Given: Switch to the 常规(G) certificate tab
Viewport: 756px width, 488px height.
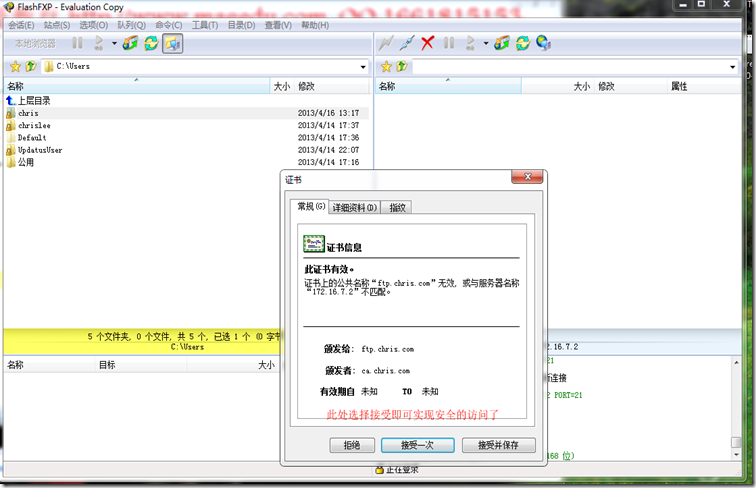Looking at the screenshot, I should (311, 206).
